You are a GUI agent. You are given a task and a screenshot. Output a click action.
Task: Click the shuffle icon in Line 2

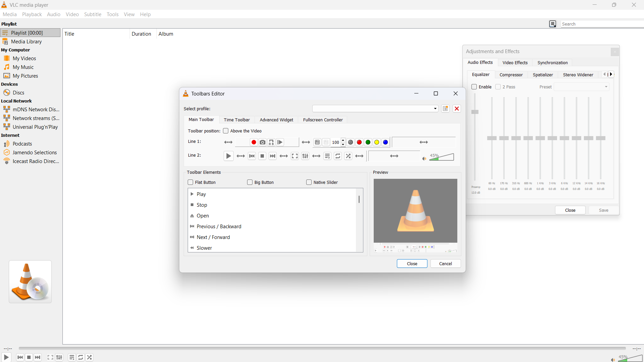[348, 156]
